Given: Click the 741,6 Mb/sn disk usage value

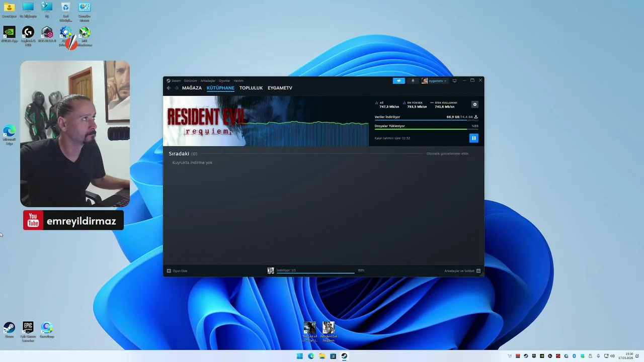Looking at the screenshot, I should click(445, 107).
